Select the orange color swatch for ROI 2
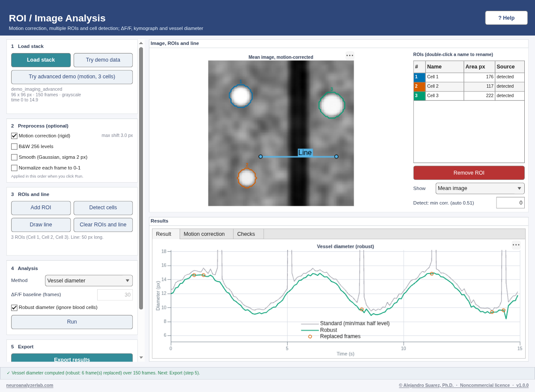535x392 pixels. (x=419, y=86)
